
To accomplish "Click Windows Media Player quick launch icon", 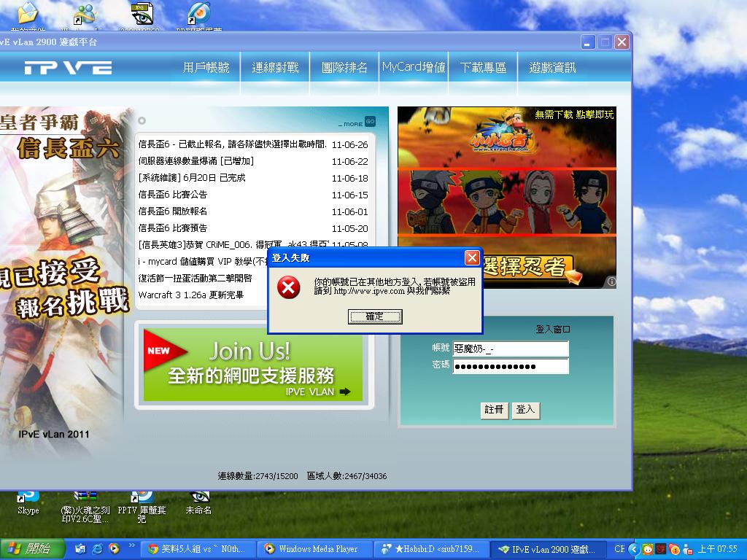I will [114, 549].
